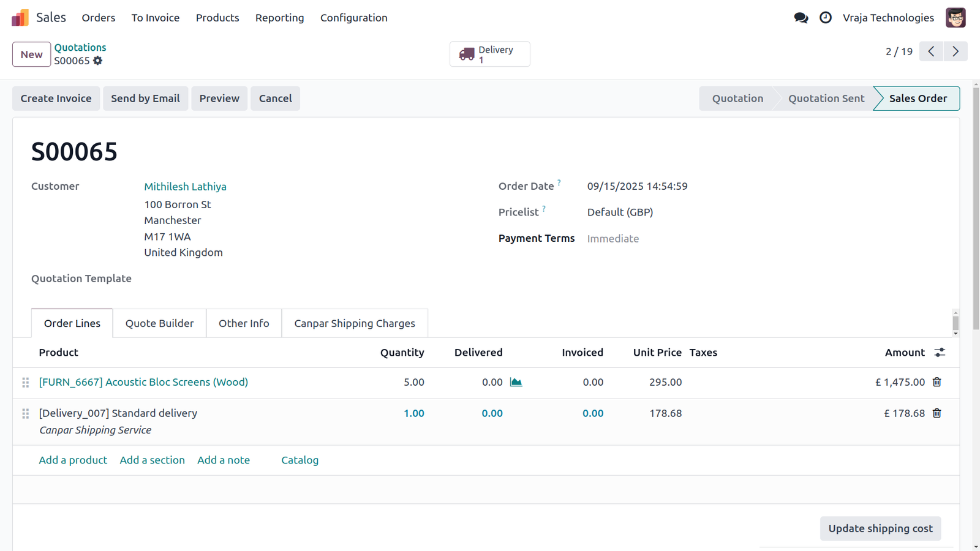Screen dimensions: 980x551
Task: Click the gear icon next to S00065
Action: 98,61
